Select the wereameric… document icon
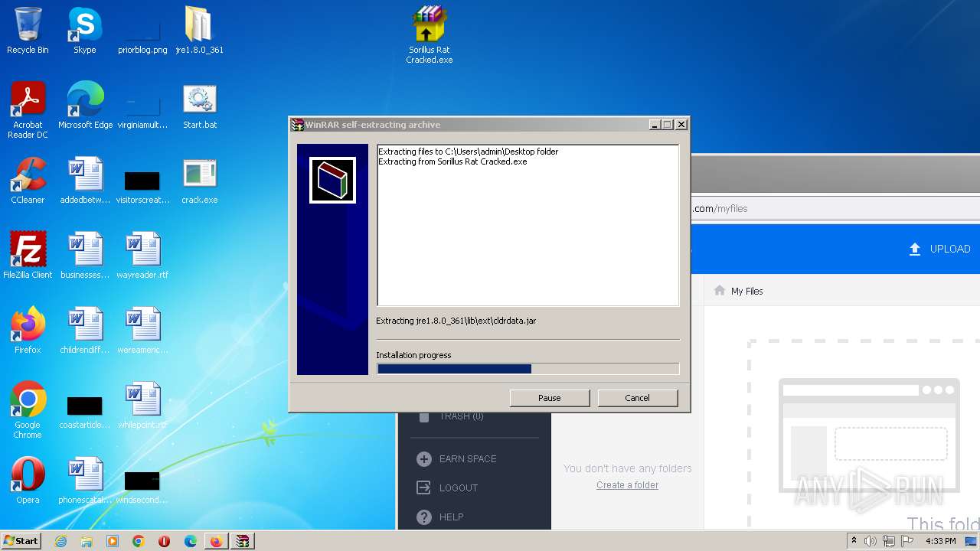 (142, 331)
